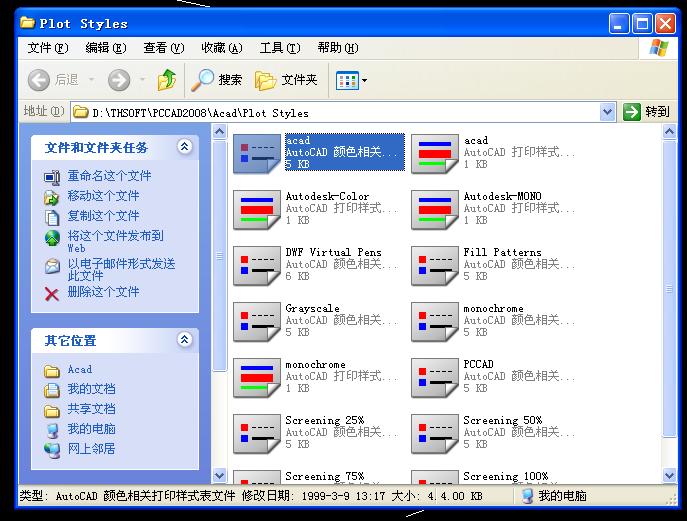The height and width of the screenshot is (521, 687).
Task: Click 移动这个文件 task link
Action: [103, 196]
